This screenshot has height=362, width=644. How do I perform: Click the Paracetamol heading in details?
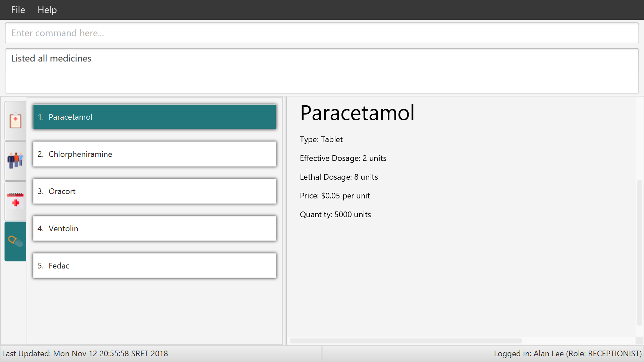coord(357,113)
